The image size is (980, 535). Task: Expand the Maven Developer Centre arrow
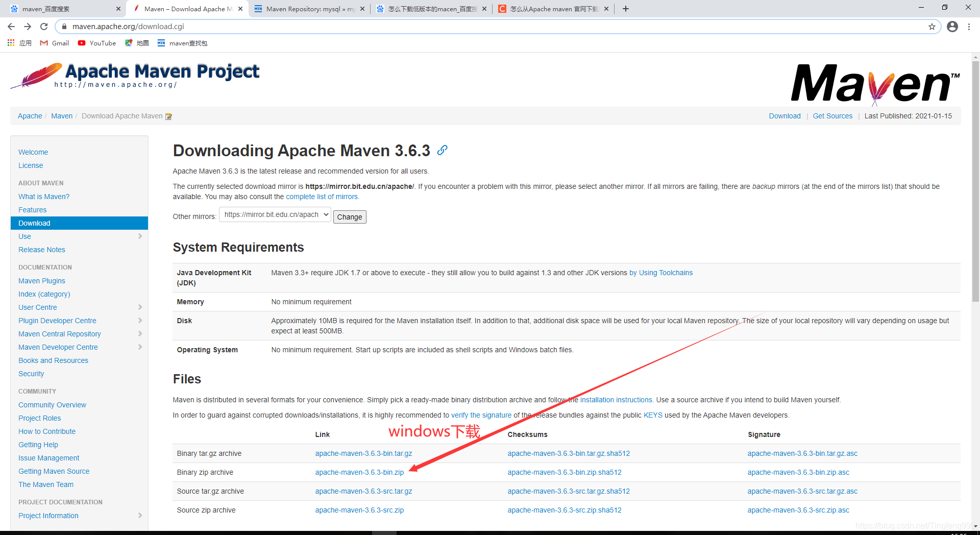coord(140,347)
